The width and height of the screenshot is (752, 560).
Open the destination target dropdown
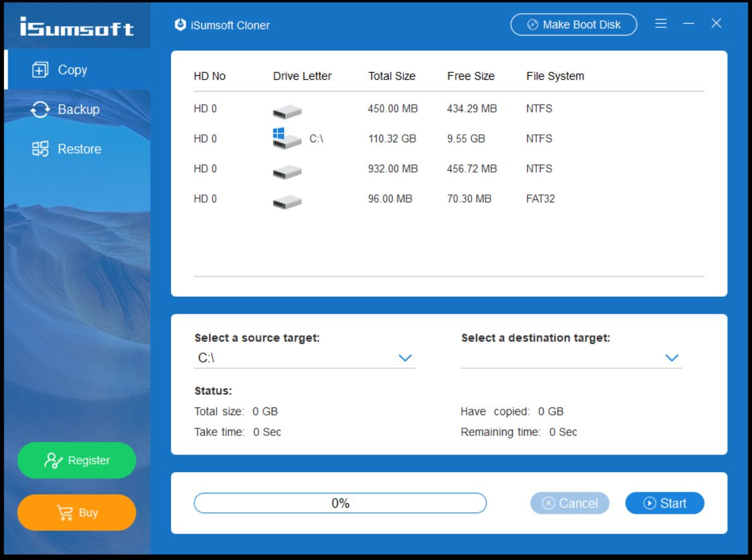pos(672,358)
